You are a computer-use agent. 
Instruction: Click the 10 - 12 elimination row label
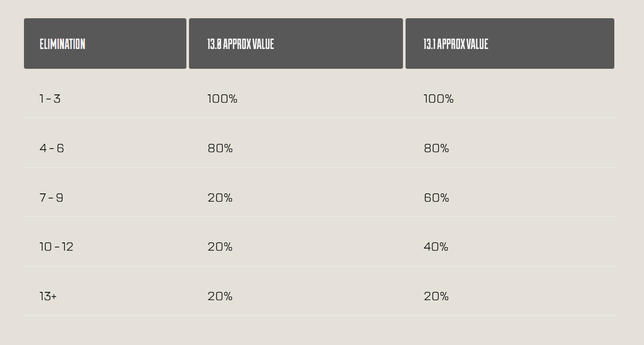click(56, 247)
